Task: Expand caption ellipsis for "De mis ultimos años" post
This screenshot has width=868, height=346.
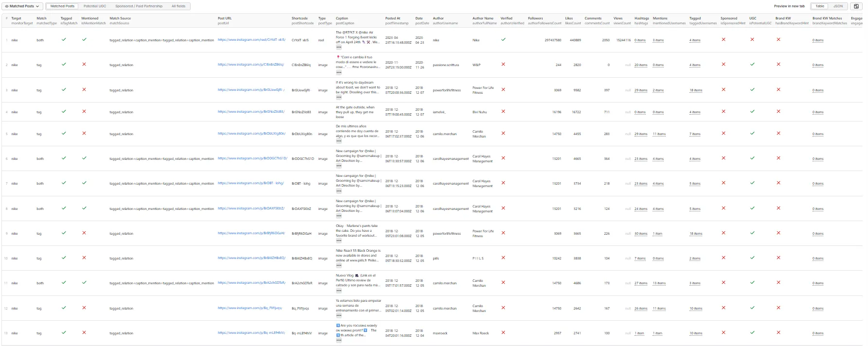Action: [x=339, y=141]
